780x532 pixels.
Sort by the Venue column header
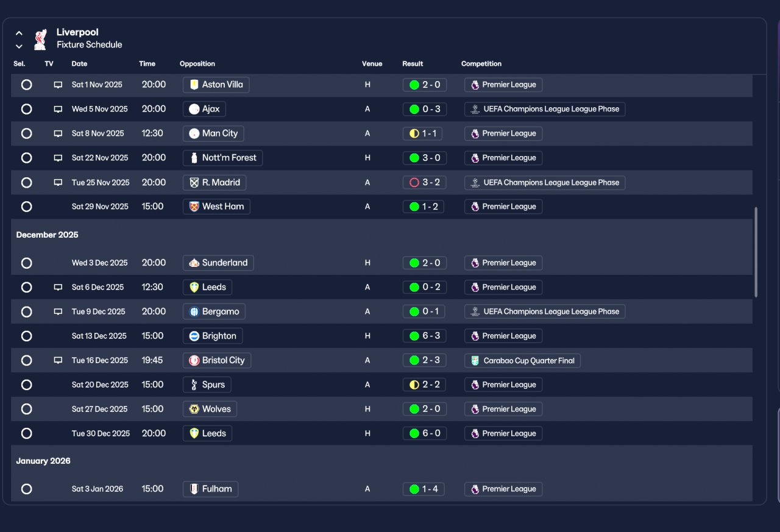pyautogui.click(x=372, y=63)
